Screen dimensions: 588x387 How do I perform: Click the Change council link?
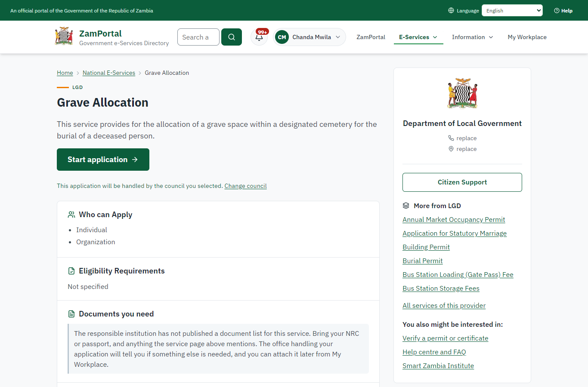245,186
